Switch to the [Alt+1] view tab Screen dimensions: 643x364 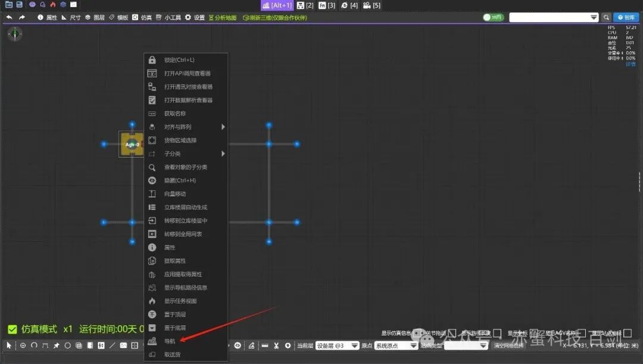click(x=277, y=5)
